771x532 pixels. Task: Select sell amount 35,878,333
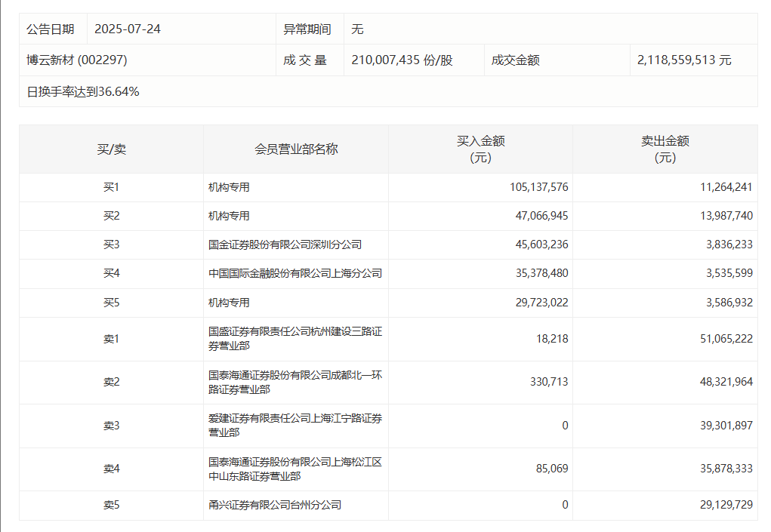[726, 469]
